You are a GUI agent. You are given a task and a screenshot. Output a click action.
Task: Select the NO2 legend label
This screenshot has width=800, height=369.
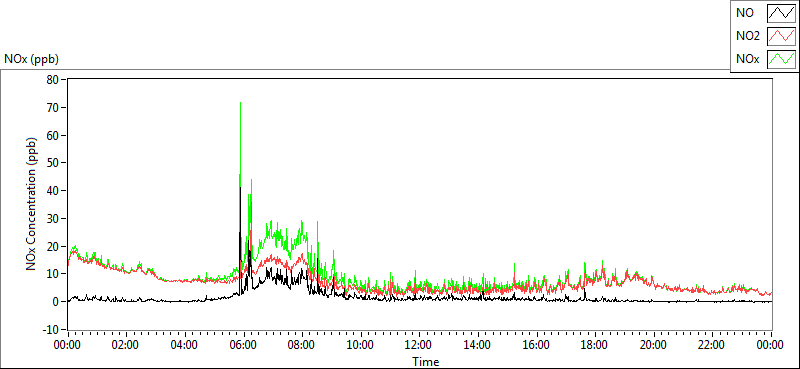(748, 36)
